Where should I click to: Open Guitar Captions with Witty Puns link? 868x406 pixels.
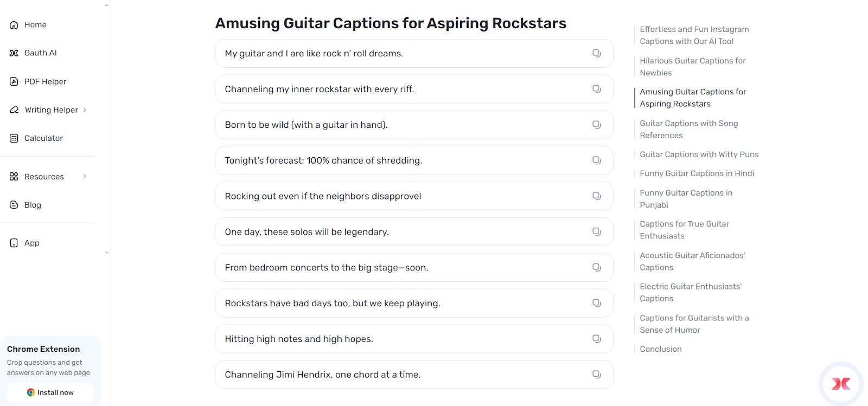[x=699, y=154]
